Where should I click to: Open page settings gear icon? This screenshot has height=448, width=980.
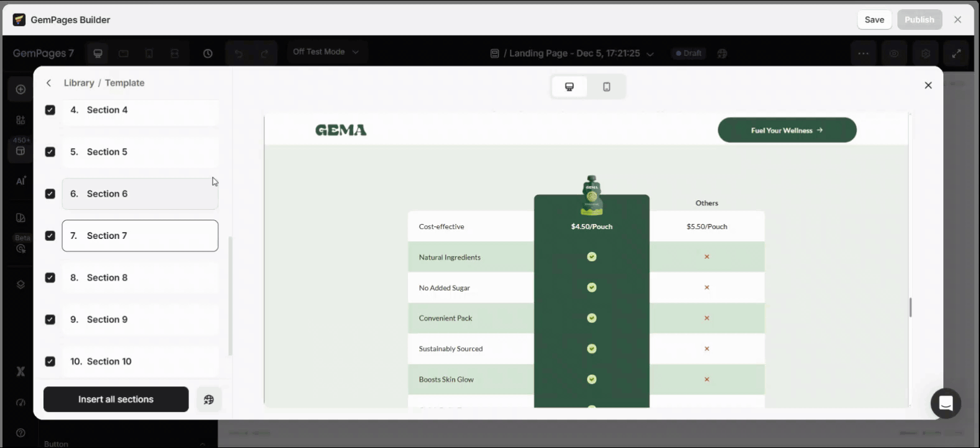coord(925,54)
